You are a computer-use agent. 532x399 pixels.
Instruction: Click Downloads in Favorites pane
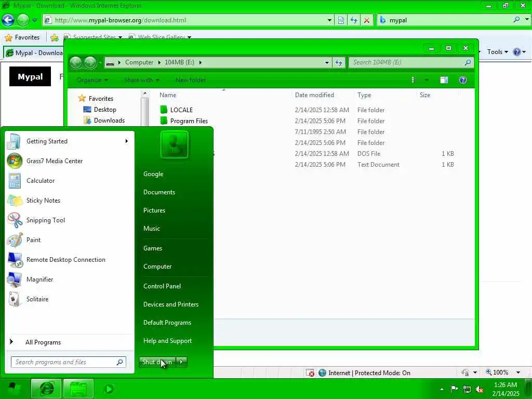[109, 121]
